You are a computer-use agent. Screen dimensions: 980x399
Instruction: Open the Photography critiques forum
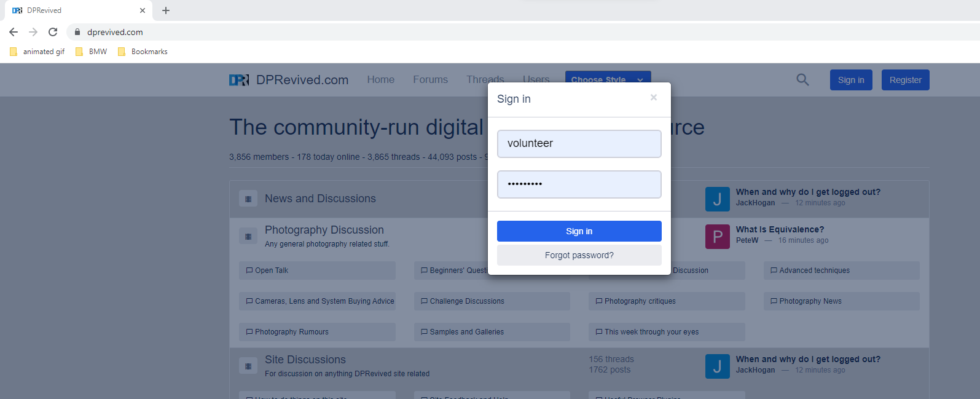point(667,301)
